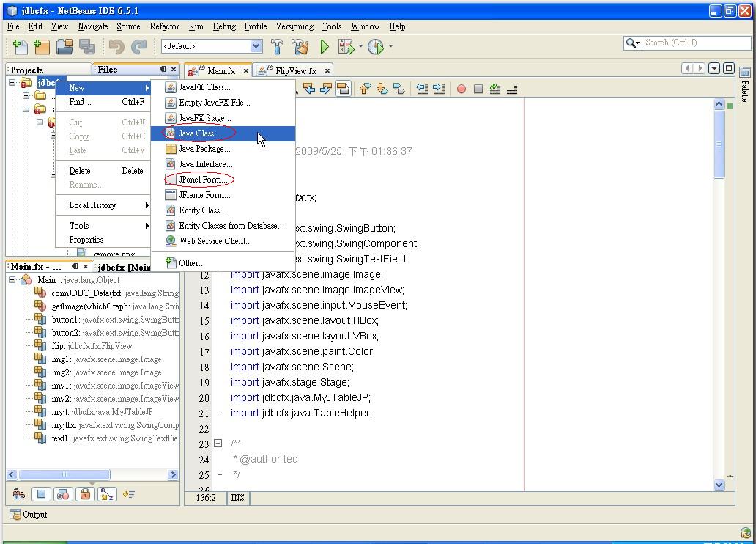
Task: Click the New File toolbar icon
Action: coord(20,46)
